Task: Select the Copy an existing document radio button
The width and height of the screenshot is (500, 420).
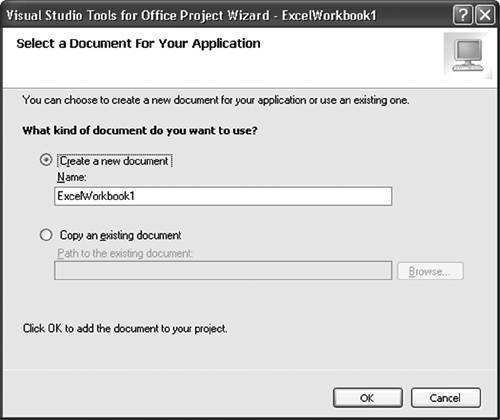Action: click(46, 235)
